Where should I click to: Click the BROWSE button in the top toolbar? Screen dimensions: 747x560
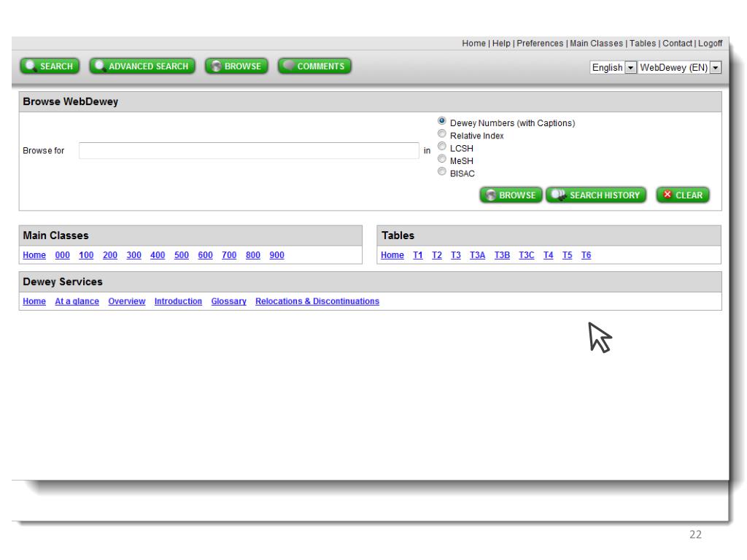point(236,66)
